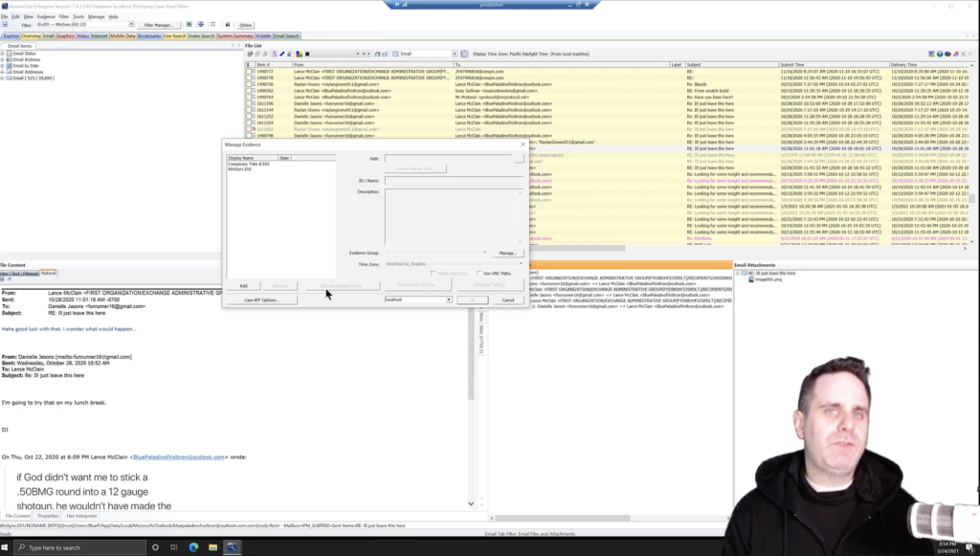Click the Windows taskbar search box

[78, 548]
